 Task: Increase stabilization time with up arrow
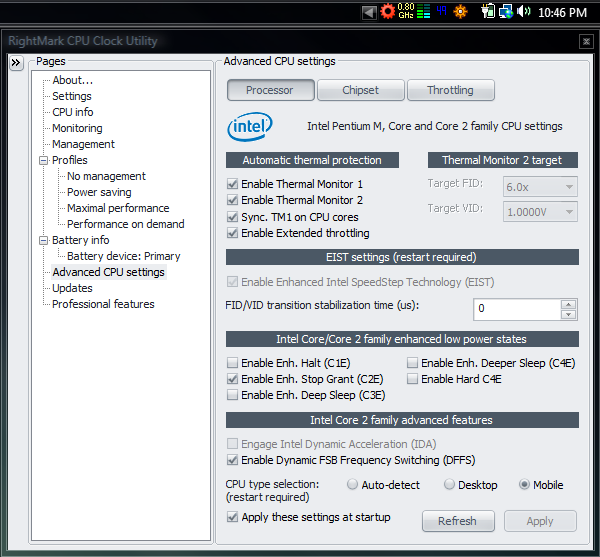click(x=569, y=305)
